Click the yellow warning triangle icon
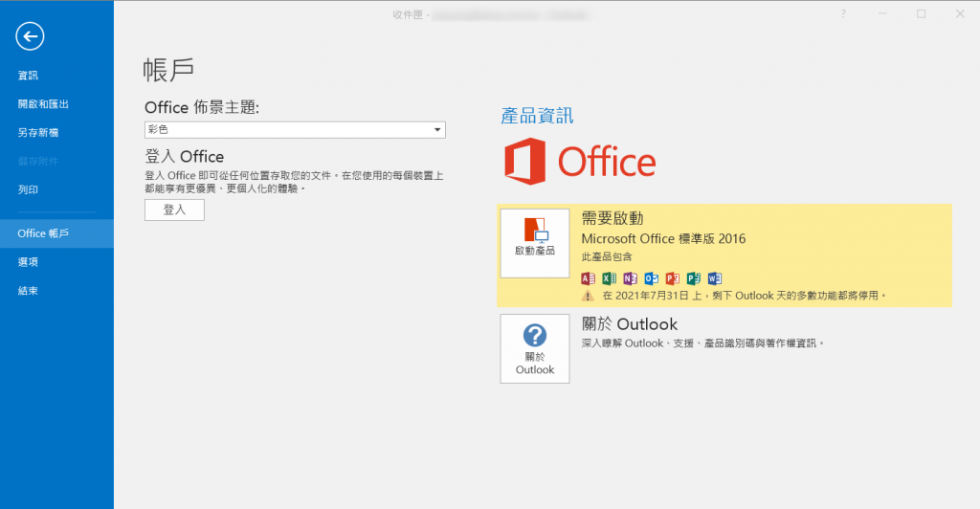This screenshot has height=509, width=980. (x=588, y=296)
